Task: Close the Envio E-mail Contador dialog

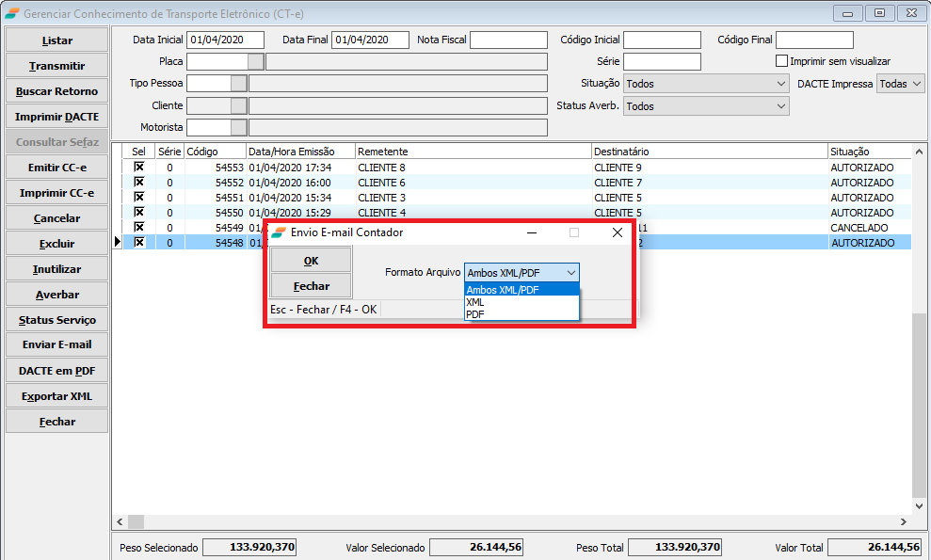Action: [618, 232]
